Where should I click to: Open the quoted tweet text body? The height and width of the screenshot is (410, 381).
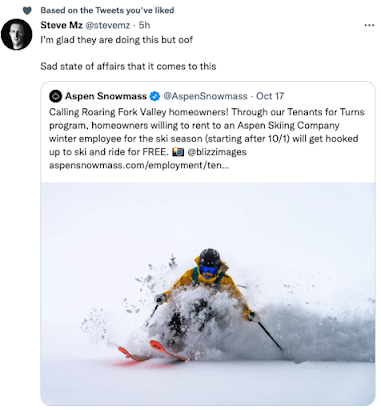[207, 139]
